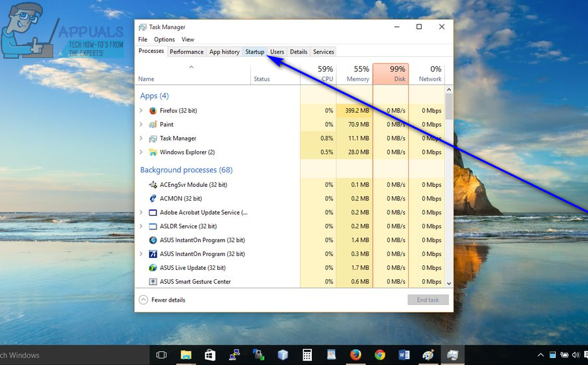This screenshot has width=588, height=365.
Task: Open the Details tab
Action: pos(299,51)
